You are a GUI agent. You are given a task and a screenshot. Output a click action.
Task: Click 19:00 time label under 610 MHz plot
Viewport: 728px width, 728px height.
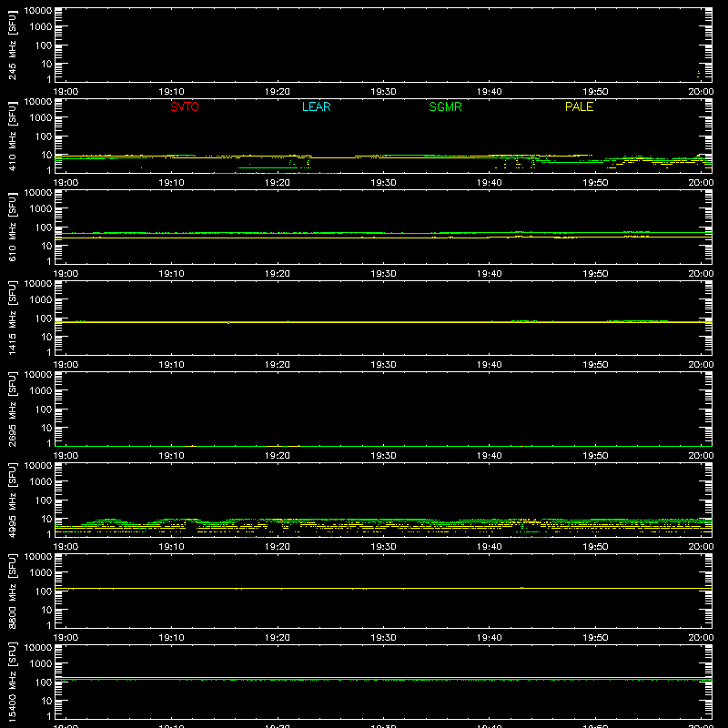[x=66, y=274]
